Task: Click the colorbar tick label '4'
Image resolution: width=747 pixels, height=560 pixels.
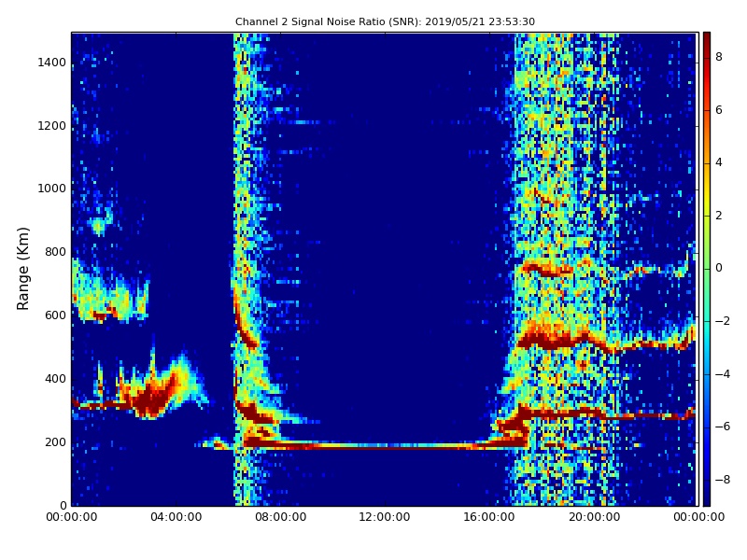Action: coord(719,162)
